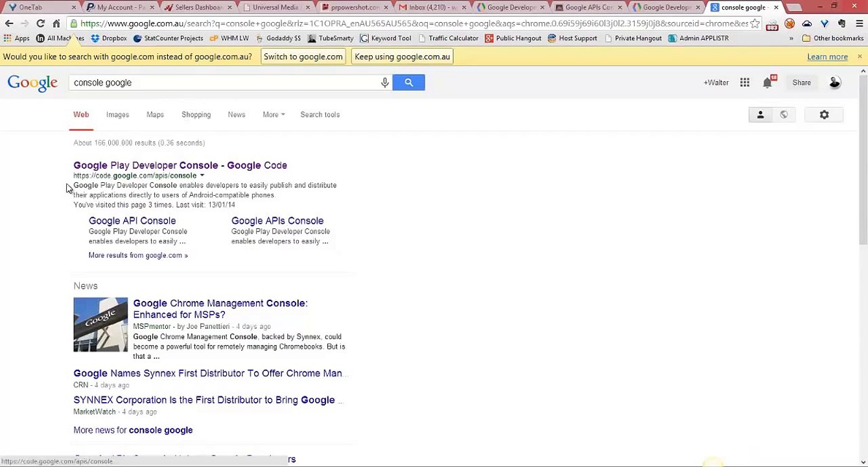Switch to the Universal Media tab
The height and width of the screenshot is (467, 868).
click(276, 7)
